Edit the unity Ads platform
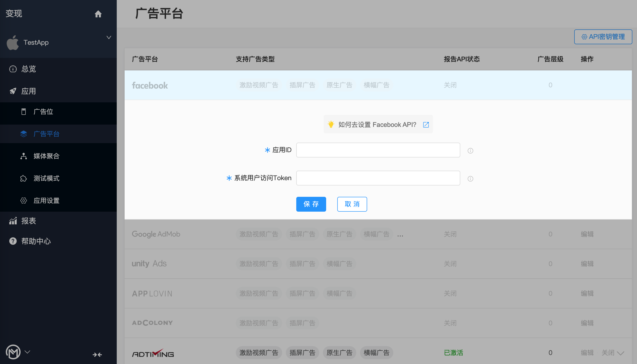The height and width of the screenshot is (364, 637). (587, 264)
